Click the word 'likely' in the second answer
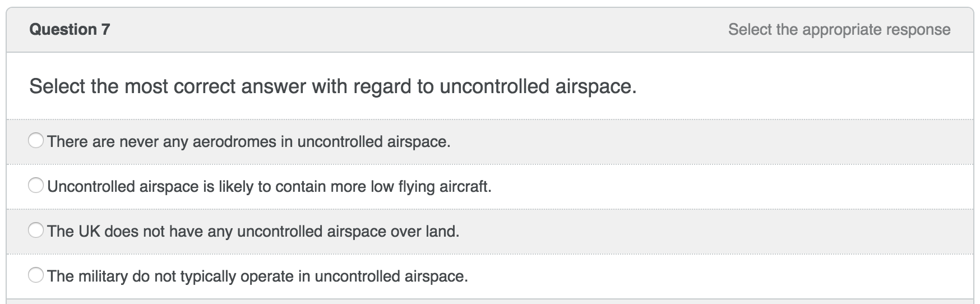980x304 pixels. pos(236,186)
